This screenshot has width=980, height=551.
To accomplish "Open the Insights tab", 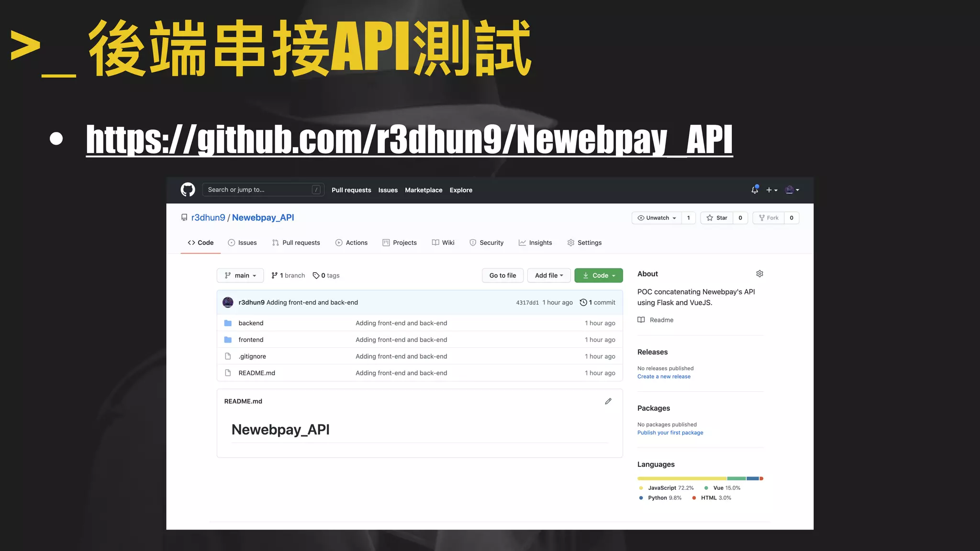I will click(535, 242).
